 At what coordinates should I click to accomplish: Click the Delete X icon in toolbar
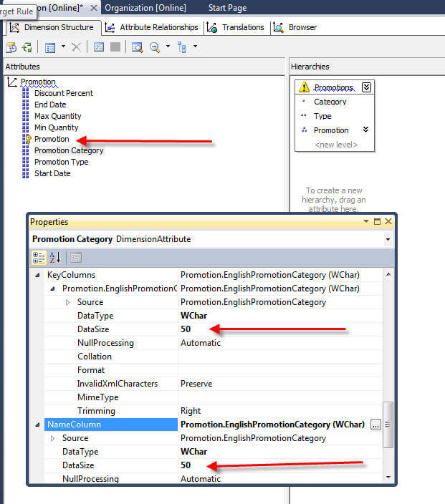76,47
